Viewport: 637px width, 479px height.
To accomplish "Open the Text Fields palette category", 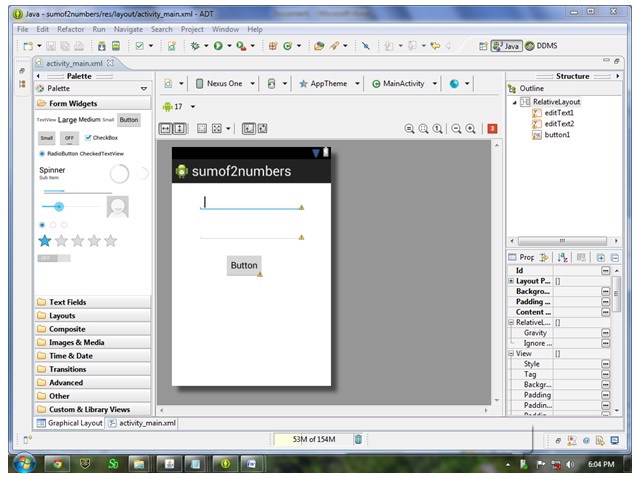I will click(x=93, y=302).
